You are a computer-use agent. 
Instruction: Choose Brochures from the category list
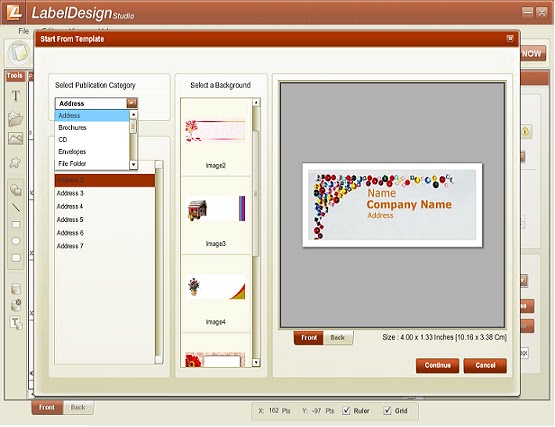[73, 127]
